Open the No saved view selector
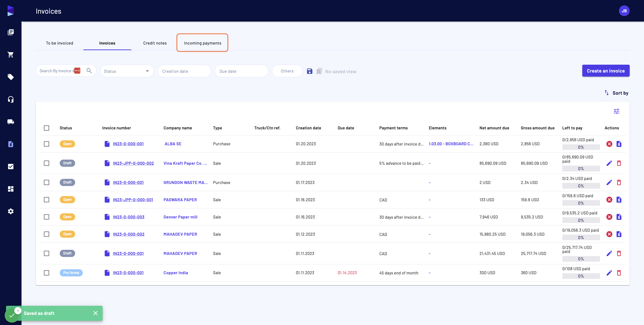 pyautogui.click(x=341, y=72)
